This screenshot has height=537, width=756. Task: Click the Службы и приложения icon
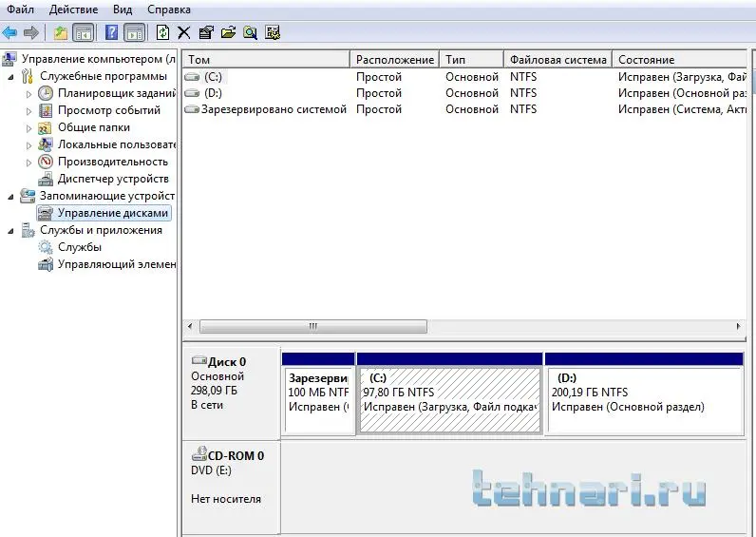pyautogui.click(x=28, y=230)
